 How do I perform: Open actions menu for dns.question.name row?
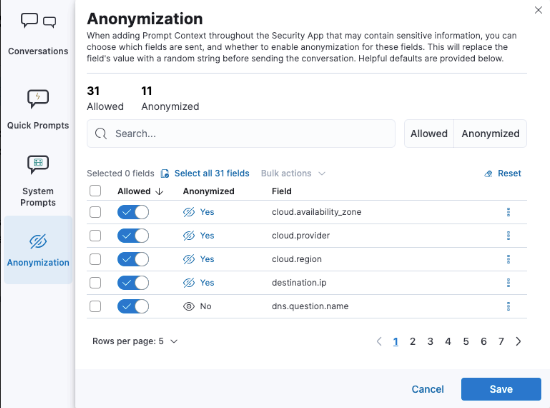(508, 306)
